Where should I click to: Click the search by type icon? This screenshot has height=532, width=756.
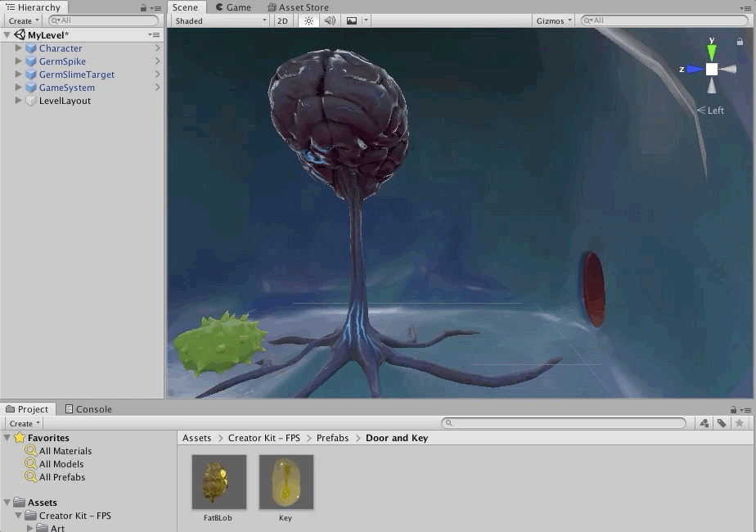point(704,423)
